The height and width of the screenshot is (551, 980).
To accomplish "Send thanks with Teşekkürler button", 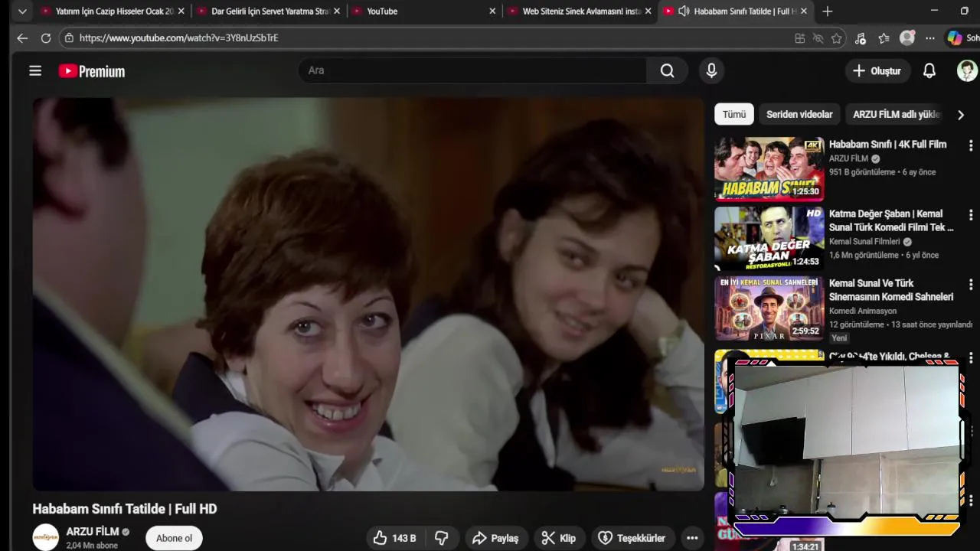I will pos(632,538).
